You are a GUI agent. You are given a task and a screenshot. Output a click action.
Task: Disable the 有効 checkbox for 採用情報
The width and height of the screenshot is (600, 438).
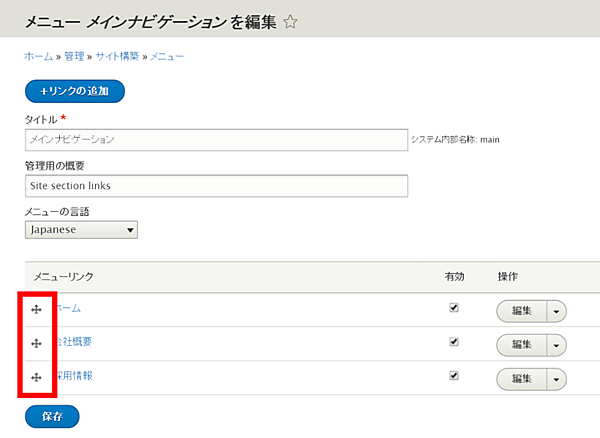(x=454, y=376)
